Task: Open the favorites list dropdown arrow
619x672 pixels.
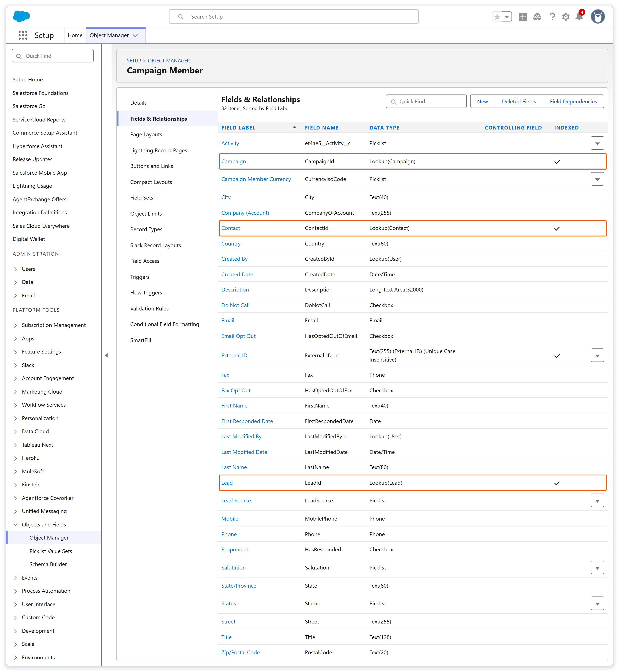Action: pyautogui.click(x=507, y=17)
